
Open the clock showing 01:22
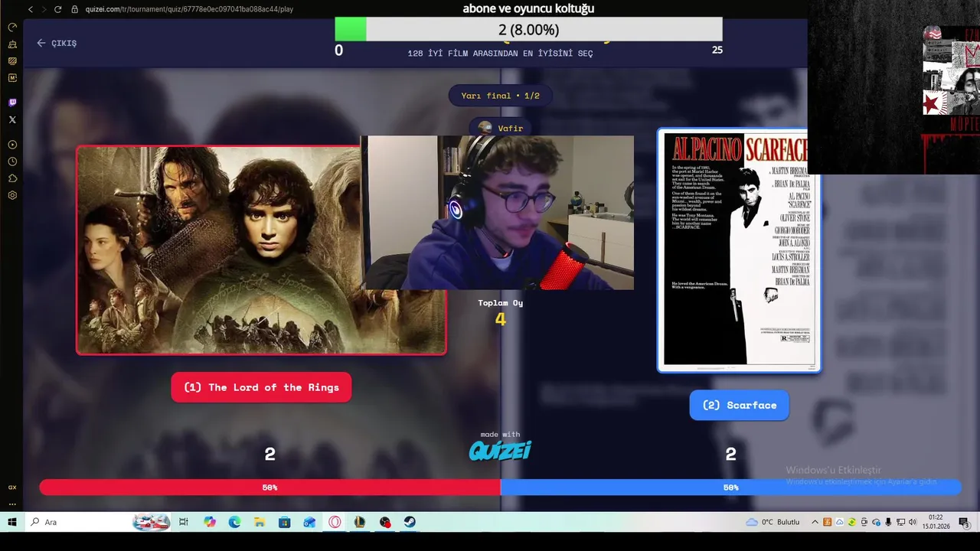pyautogui.click(x=936, y=522)
